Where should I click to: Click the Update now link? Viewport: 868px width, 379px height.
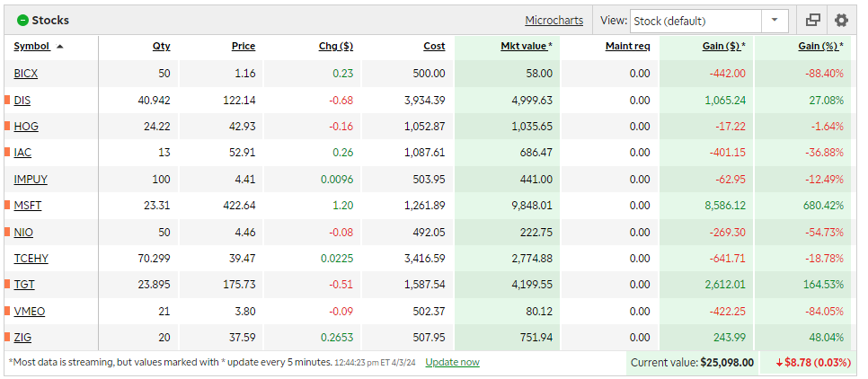[452, 363]
